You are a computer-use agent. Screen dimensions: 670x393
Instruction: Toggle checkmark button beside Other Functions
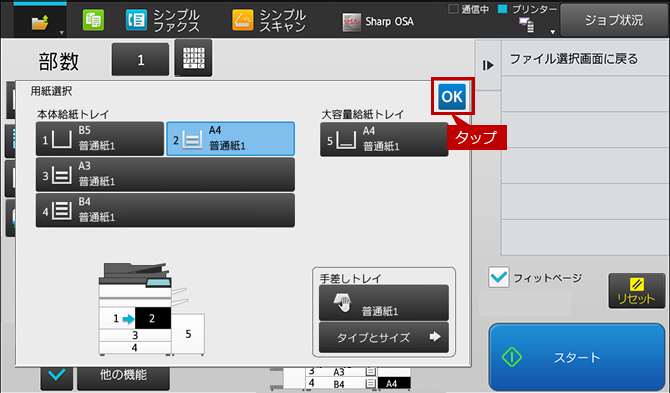pos(56,377)
